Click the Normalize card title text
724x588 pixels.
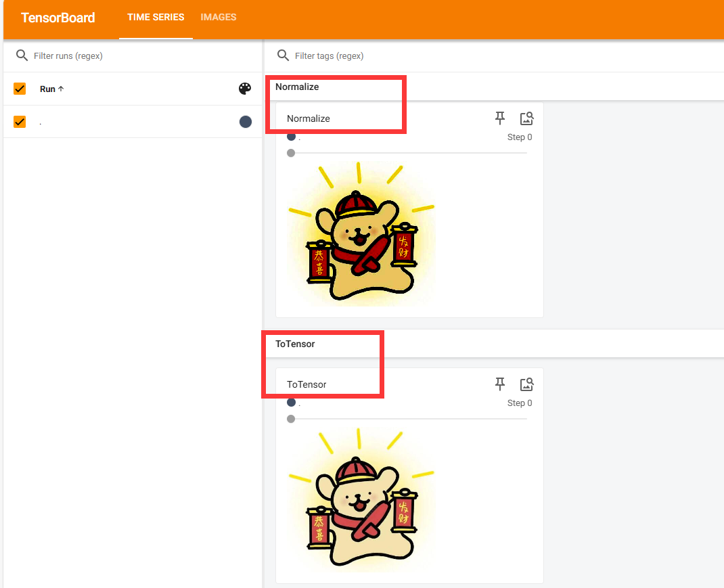[x=309, y=118]
